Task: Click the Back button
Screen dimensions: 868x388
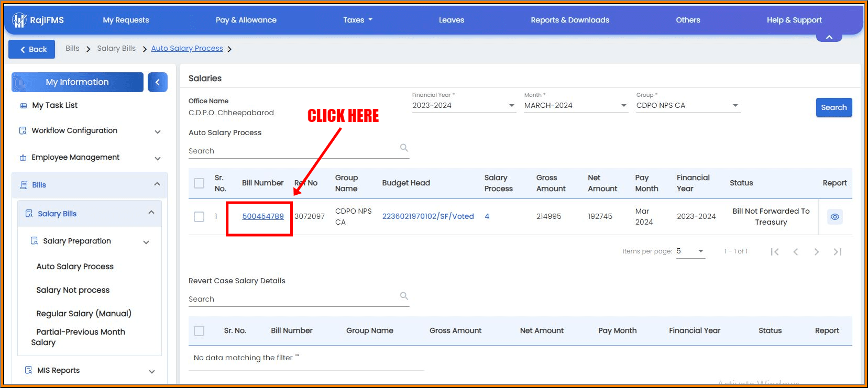Action: coord(31,49)
